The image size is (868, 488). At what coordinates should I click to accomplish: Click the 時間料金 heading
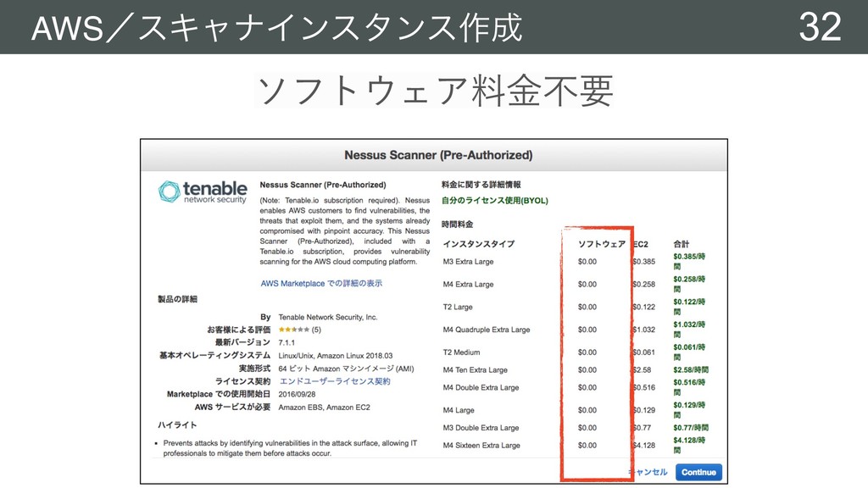click(457, 225)
